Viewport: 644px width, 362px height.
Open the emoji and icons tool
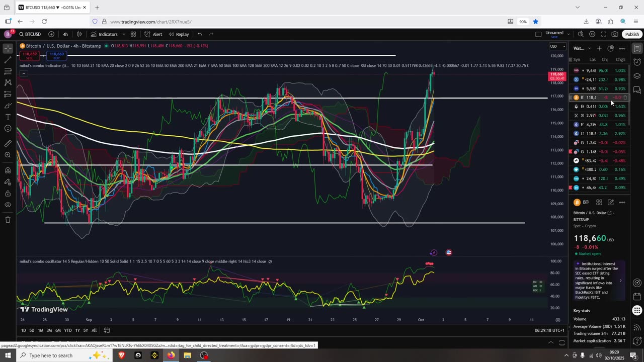(x=8, y=128)
